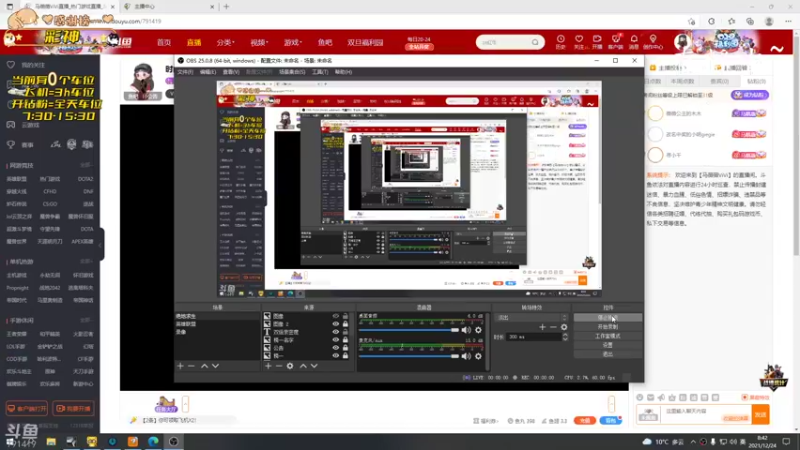This screenshot has width=800, height=450.
Task: Expand 全部 for 单机热游 sidebar section
Action: pyautogui.click(x=86, y=261)
